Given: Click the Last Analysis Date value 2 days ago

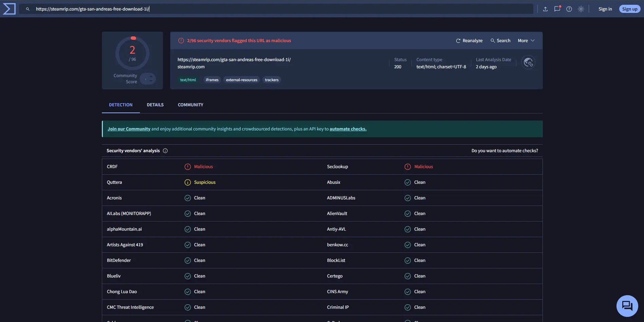Looking at the screenshot, I should 486,67.
